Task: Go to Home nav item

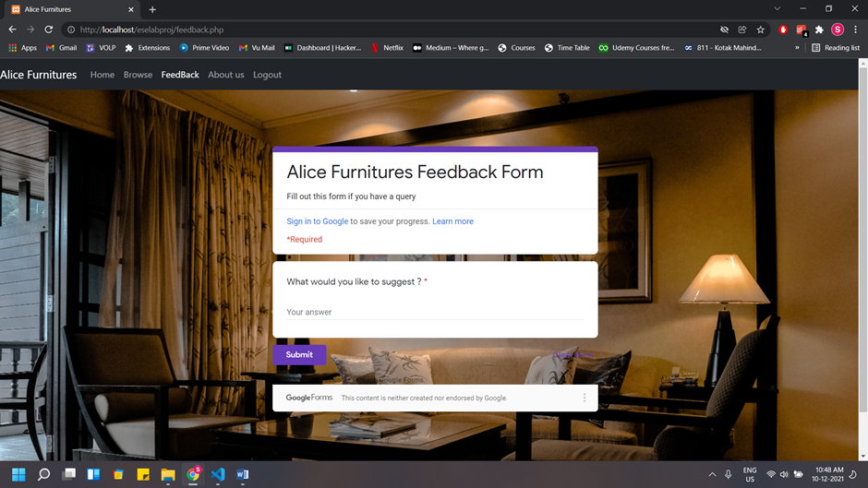Action: (102, 75)
